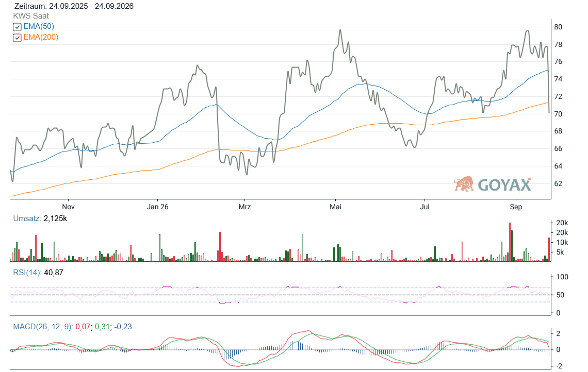588x372 pixels.
Task: Click the EMA(50) legend label
Action: [39, 26]
